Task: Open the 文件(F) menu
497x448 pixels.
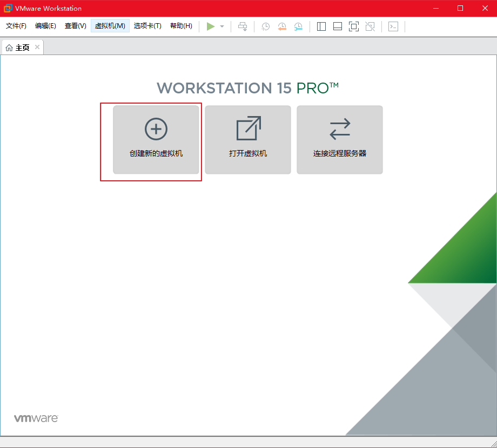Action: [16, 26]
